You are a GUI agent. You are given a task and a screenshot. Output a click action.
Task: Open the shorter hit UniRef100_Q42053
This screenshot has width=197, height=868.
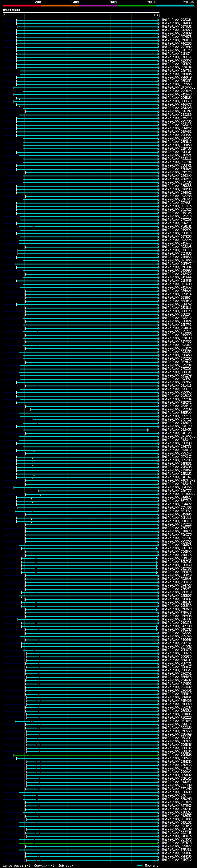pos(177,430)
